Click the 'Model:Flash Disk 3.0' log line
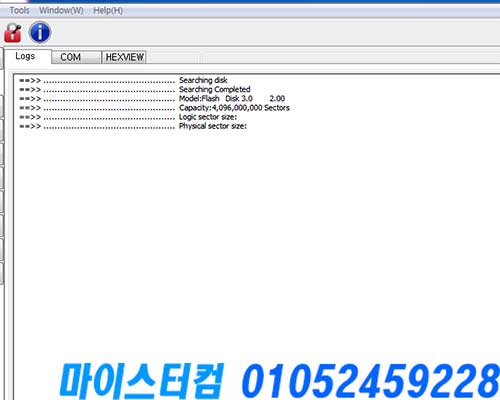Screen dimensions: 500x400 tap(216, 99)
